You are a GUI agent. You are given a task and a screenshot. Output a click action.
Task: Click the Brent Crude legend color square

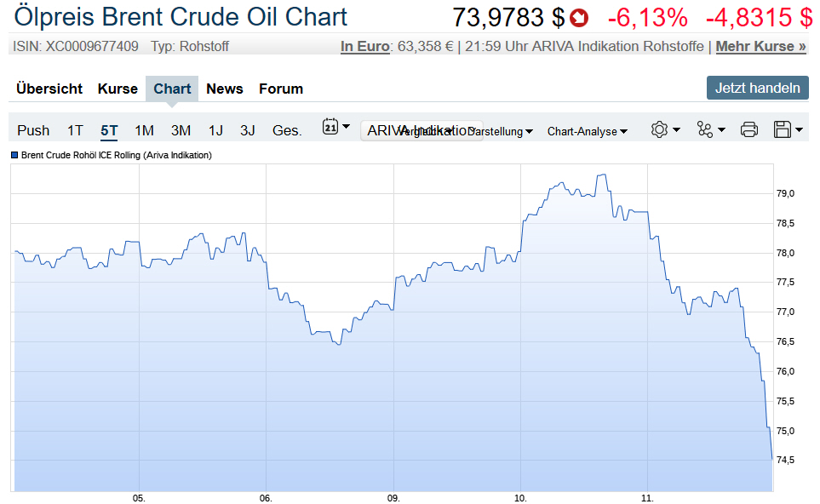[x=15, y=155]
